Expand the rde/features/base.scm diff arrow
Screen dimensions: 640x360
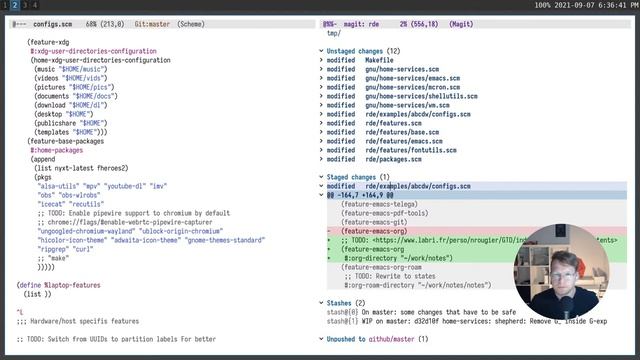tap(321, 132)
